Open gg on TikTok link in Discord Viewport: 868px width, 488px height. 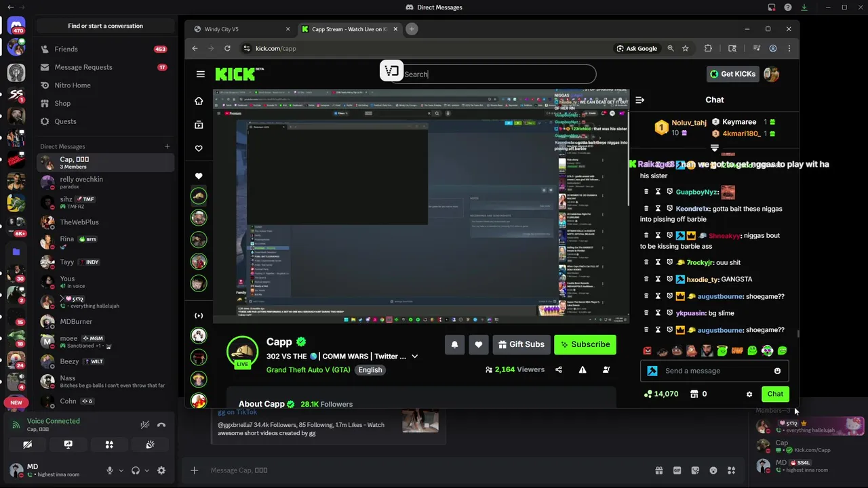click(237, 412)
